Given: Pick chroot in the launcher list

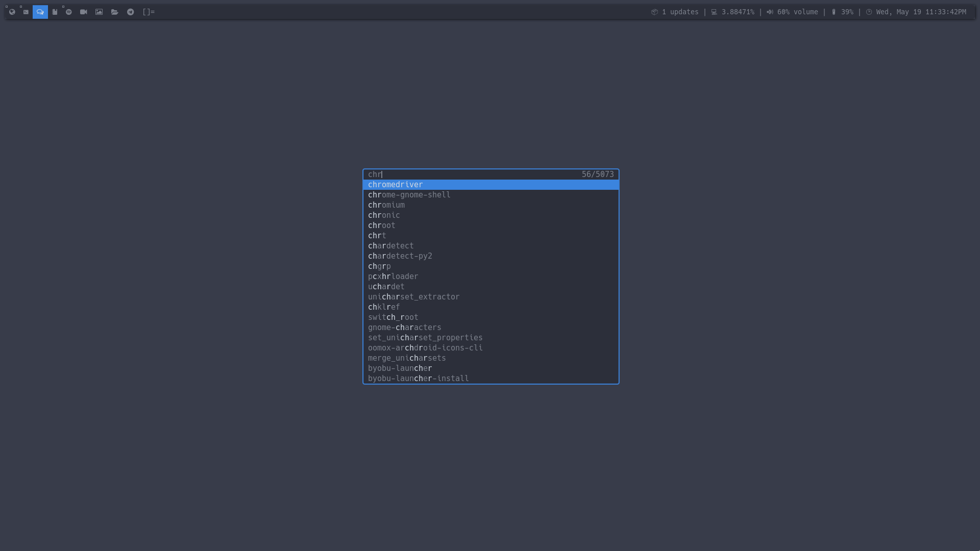Looking at the screenshot, I should coord(491,226).
